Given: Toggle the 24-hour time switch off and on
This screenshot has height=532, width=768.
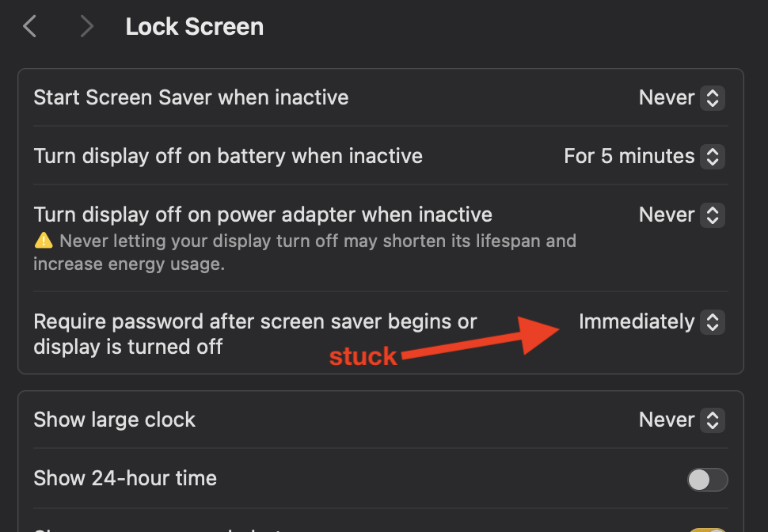Looking at the screenshot, I should 707,480.
